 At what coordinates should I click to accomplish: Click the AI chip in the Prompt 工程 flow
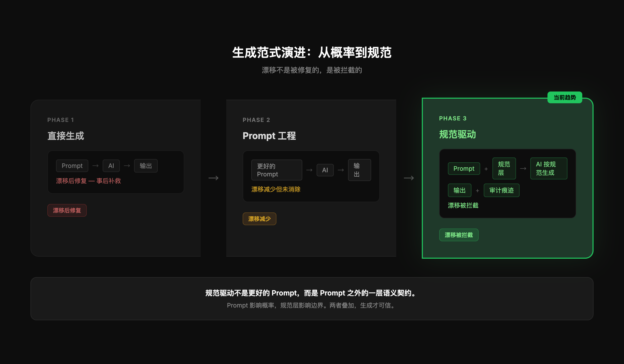click(x=325, y=170)
